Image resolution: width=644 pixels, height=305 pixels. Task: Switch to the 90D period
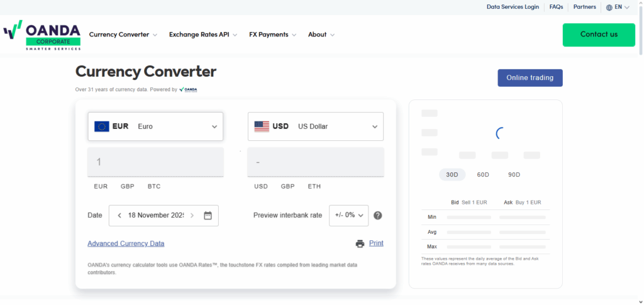[x=514, y=174]
